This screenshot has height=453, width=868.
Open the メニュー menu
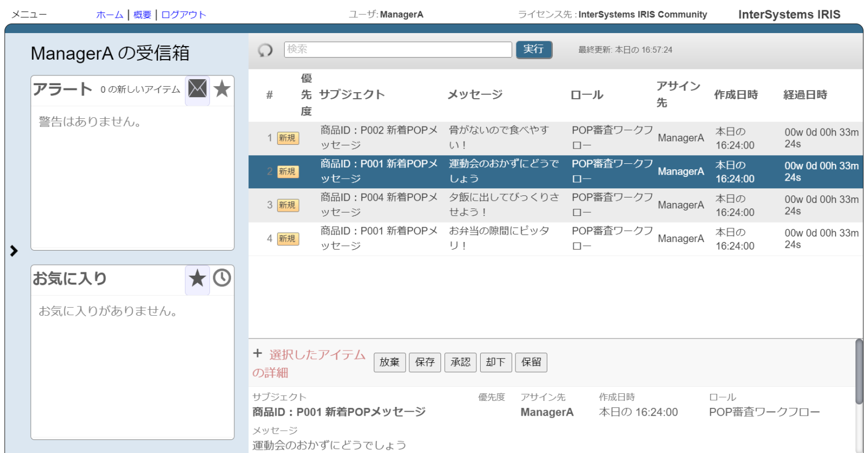pyautogui.click(x=29, y=15)
